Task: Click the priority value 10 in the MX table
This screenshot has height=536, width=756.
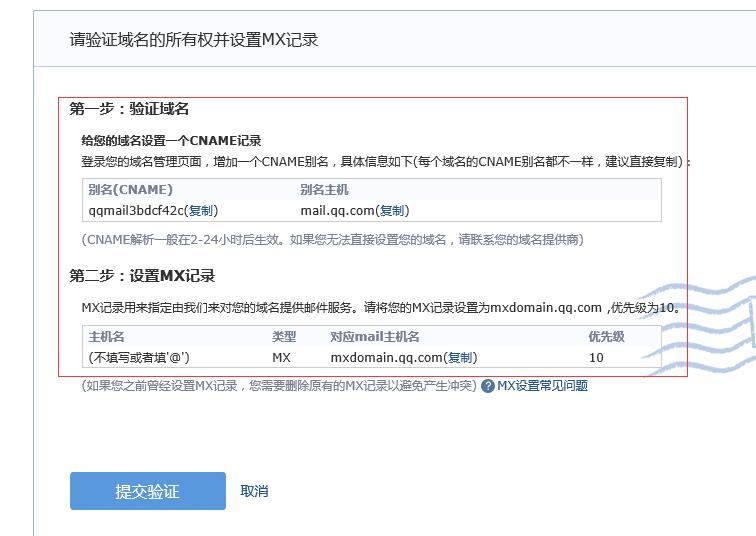Action: (596, 357)
